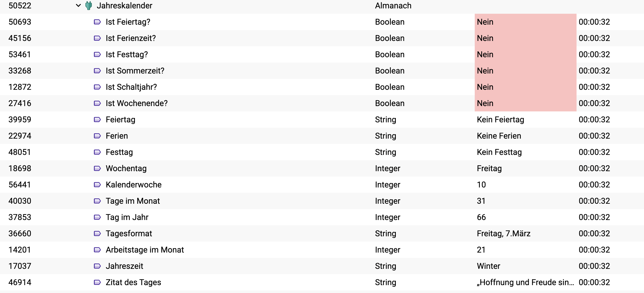644x293 pixels.
Task: Click the variable icon beside Ist Feiertag?
Action: [97, 22]
